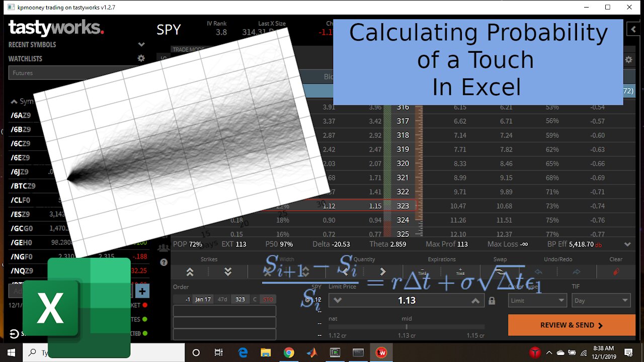The image size is (644, 362).
Task: Select /6AZ9 in watchlist
Action: pyautogui.click(x=21, y=115)
